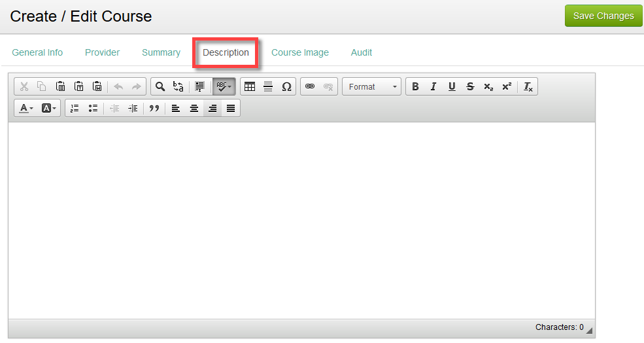Justify the text alignment
This screenshot has height=343, width=644.
click(231, 108)
